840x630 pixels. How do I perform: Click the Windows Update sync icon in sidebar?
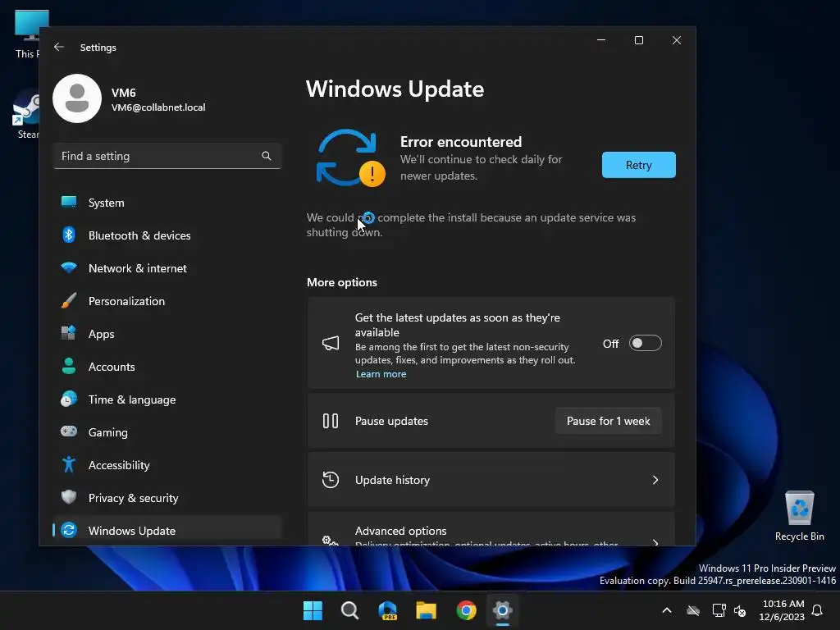[69, 531]
